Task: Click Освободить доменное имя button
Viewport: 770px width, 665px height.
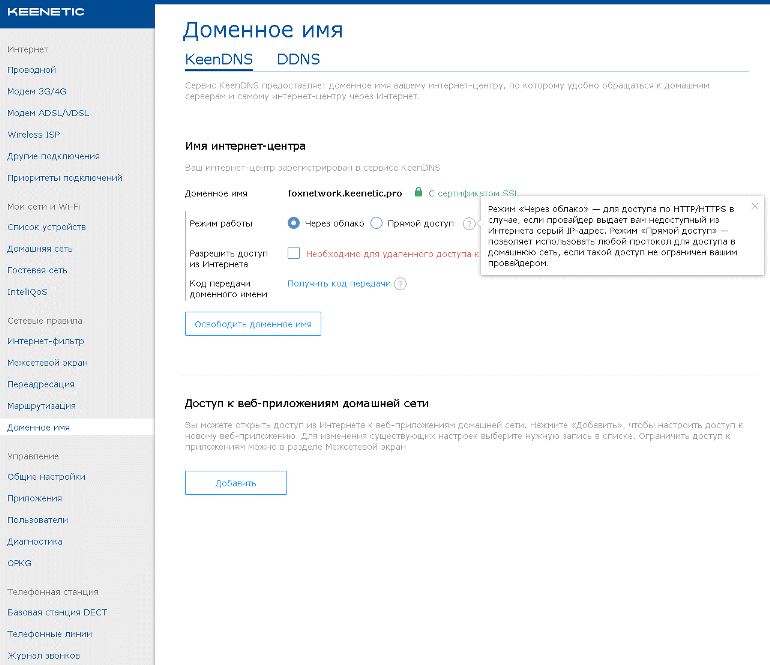Action: point(253,324)
